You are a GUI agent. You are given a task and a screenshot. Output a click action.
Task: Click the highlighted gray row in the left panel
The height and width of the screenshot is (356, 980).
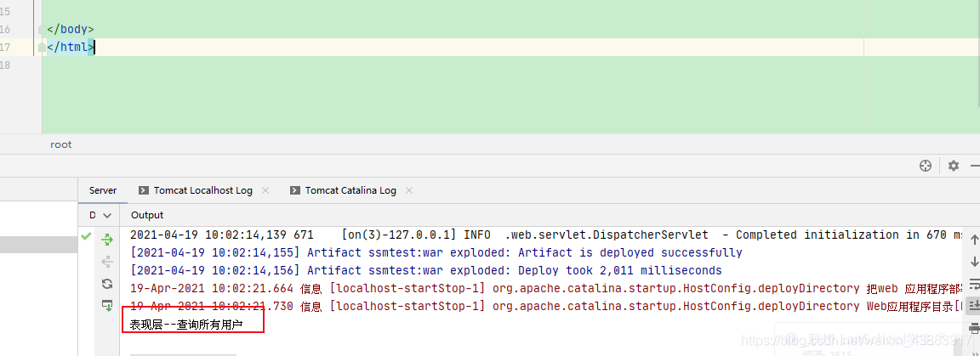39,244
